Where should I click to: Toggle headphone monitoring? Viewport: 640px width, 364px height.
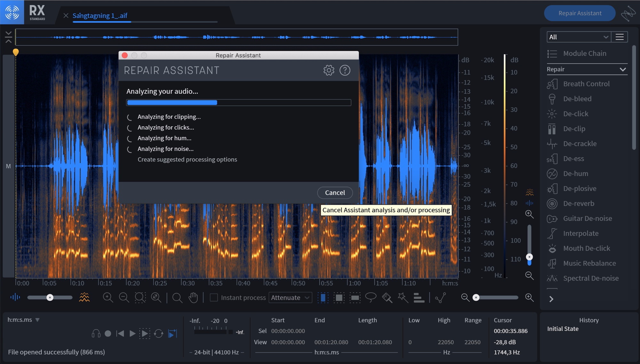click(96, 334)
